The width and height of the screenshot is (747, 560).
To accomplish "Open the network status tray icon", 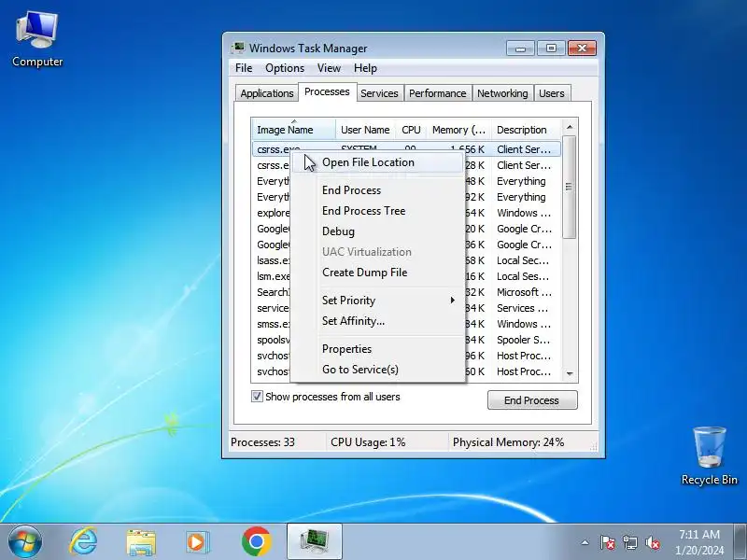I will (629, 542).
